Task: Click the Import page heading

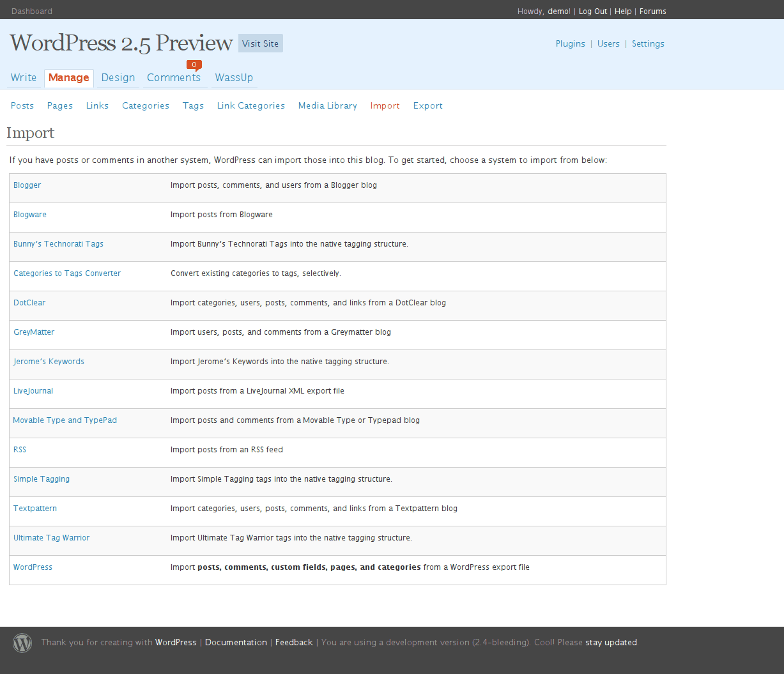Action: pos(31,133)
